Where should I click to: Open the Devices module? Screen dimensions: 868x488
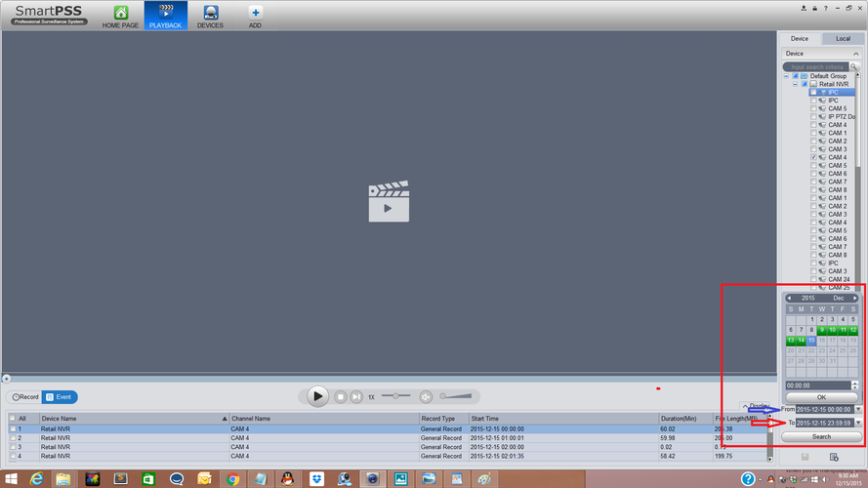[x=210, y=16]
